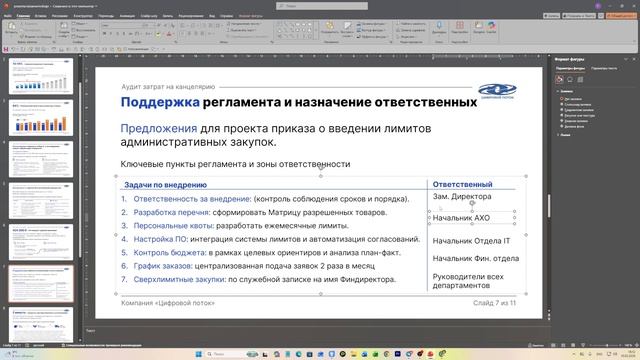640x360 pixels.
Task: Open Контур фигуры dropdown
Action: coord(371,30)
